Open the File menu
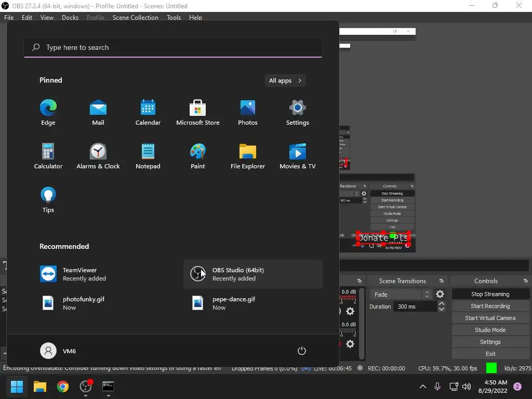The image size is (532, 399). (x=9, y=17)
